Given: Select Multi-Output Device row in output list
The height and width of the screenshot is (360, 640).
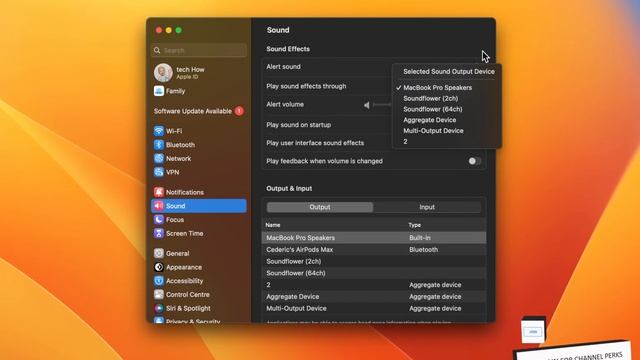Looking at the screenshot, I should (374, 309).
